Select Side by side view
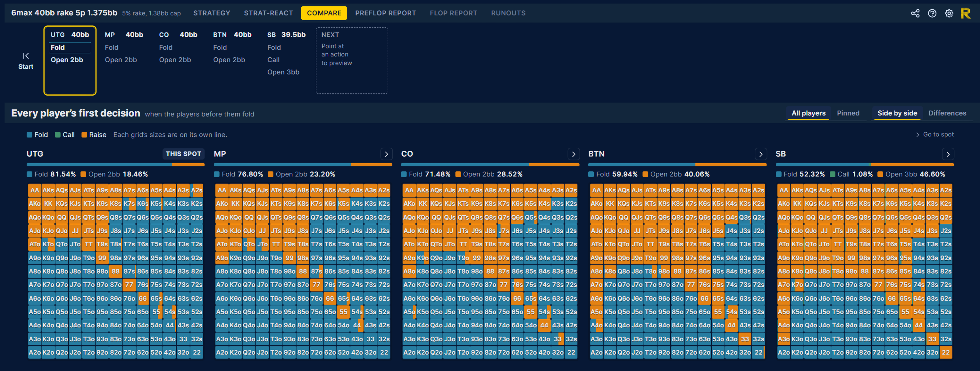Screen dimensions: 980x371 897,113
